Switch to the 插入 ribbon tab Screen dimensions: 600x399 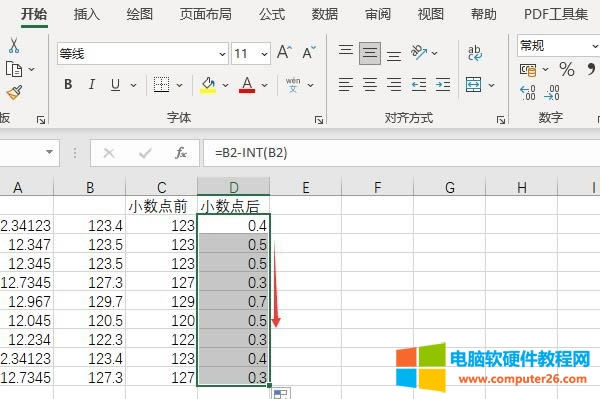pos(86,14)
